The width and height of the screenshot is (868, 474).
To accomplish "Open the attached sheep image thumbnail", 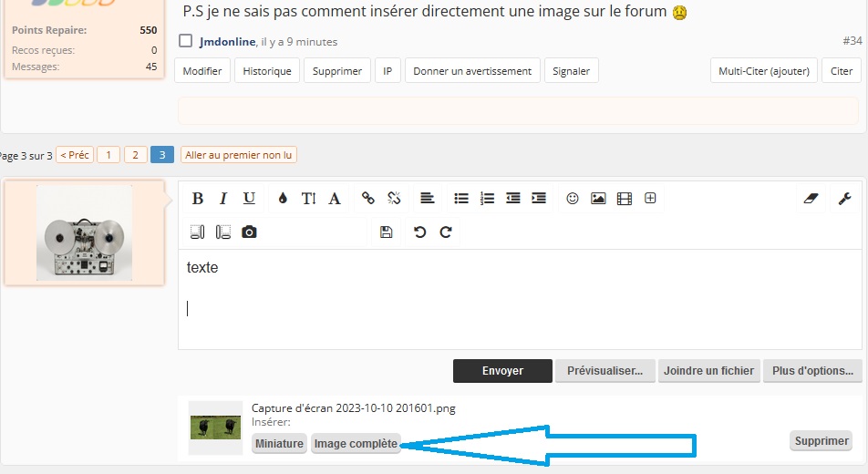I will 215,428.
